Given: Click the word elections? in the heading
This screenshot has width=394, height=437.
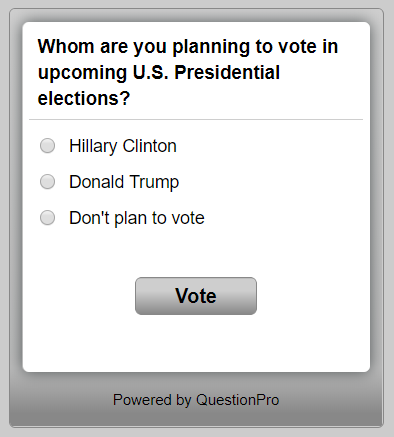Looking at the screenshot, I should 84,98.
